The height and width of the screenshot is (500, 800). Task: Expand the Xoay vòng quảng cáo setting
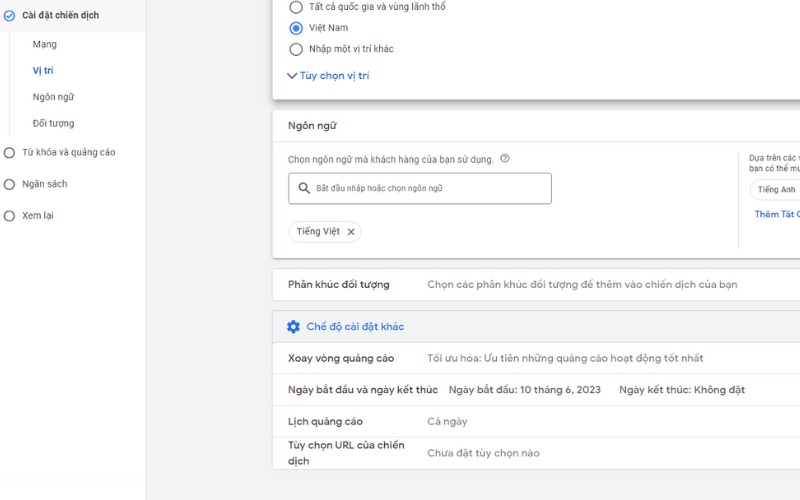click(535, 358)
